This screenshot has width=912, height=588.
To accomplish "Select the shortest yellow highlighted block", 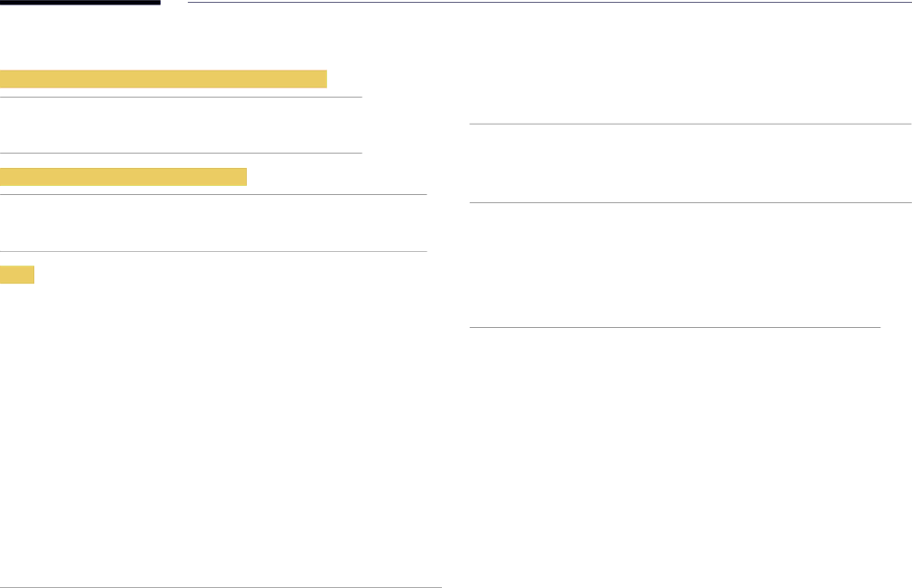I will [17, 275].
